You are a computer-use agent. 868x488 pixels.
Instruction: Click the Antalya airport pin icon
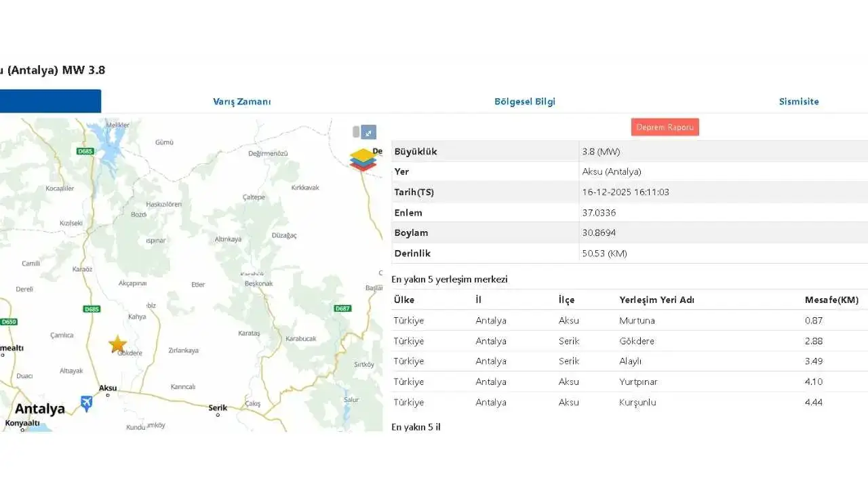tap(86, 403)
